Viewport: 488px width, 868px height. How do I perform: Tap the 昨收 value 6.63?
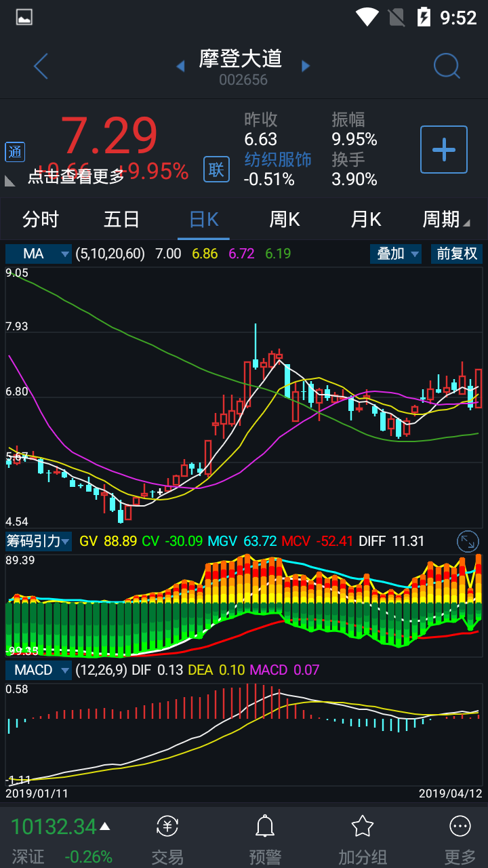pos(261,140)
